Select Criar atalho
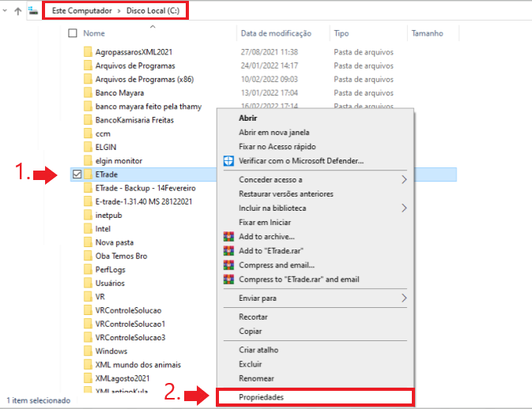This screenshot has width=532, height=409. (x=258, y=349)
